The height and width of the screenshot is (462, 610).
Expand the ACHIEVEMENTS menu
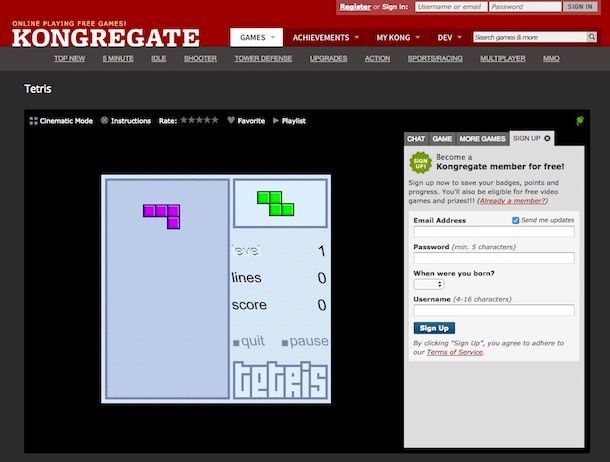point(325,38)
